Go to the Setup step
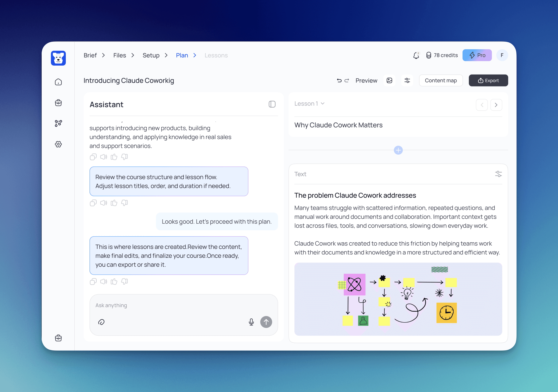 click(151, 55)
